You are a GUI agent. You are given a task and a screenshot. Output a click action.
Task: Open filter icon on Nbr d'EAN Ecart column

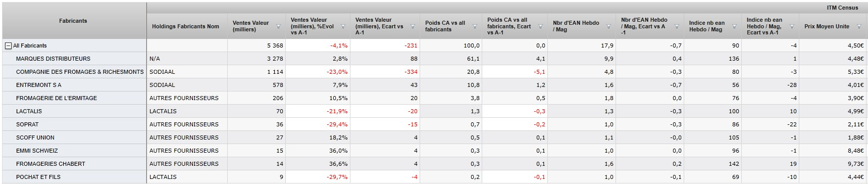(677, 26)
